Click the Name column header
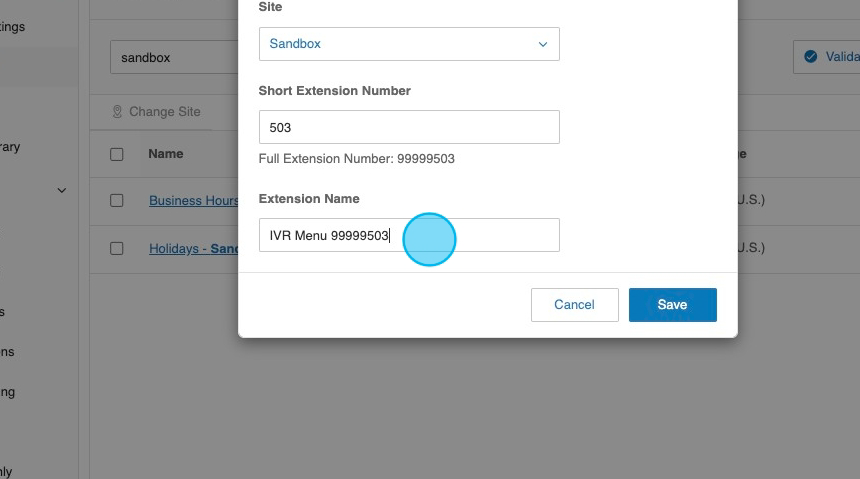This screenshot has height=479, width=860. coord(166,154)
